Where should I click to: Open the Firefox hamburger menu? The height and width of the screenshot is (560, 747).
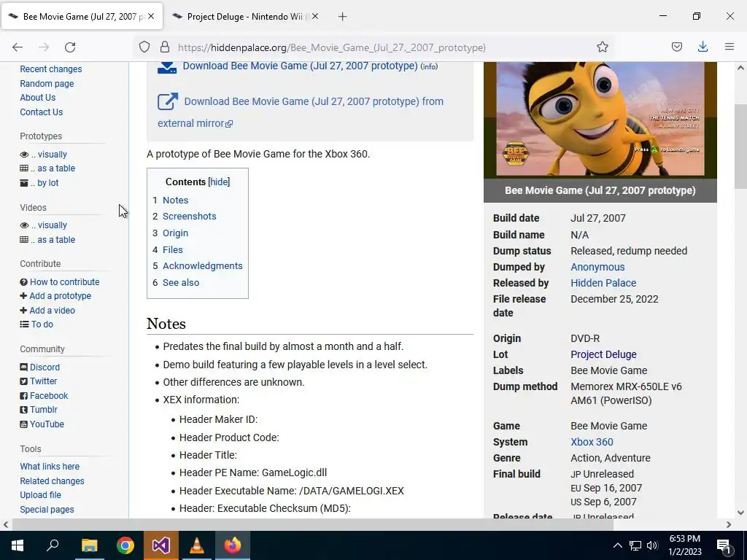pos(729,47)
